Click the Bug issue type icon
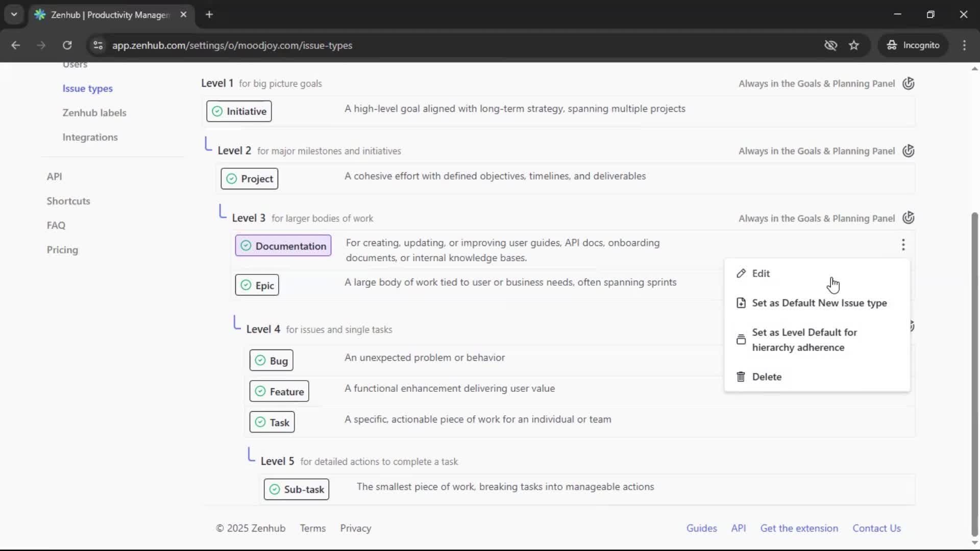The height and width of the screenshot is (551, 980). (x=260, y=360)
